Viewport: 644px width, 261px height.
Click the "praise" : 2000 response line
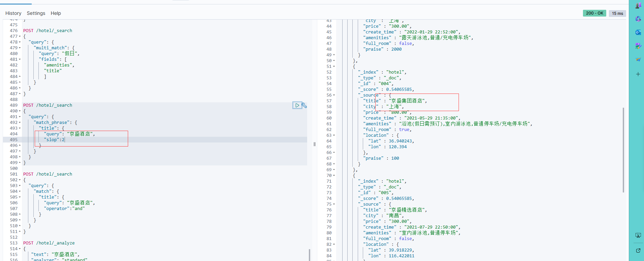(382, 49)
